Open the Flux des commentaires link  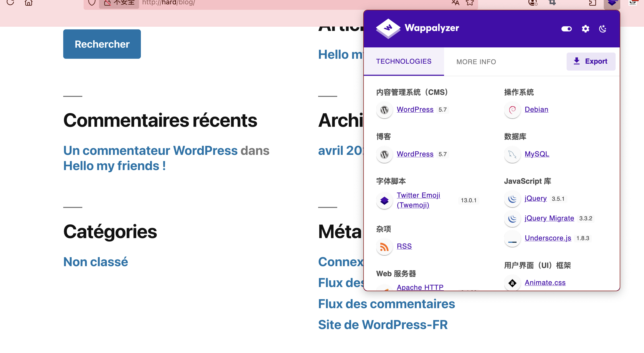click(x=387, y=304)
